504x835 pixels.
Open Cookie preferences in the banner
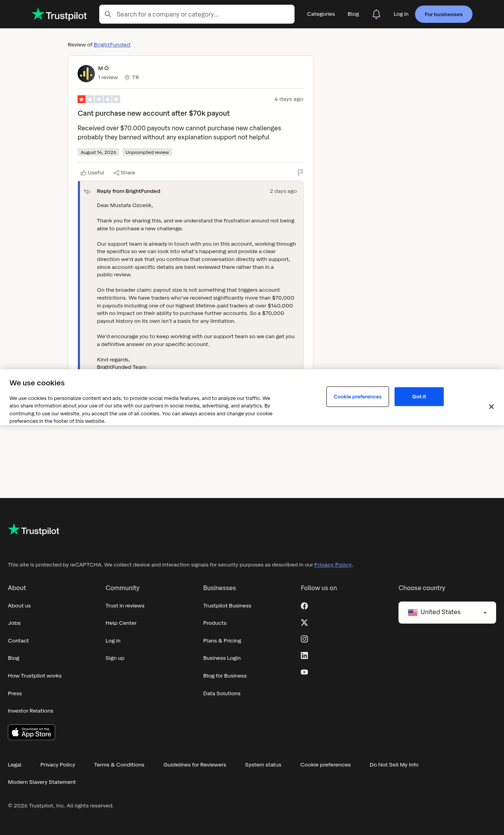pyautogui.click(x=358, y=397)
